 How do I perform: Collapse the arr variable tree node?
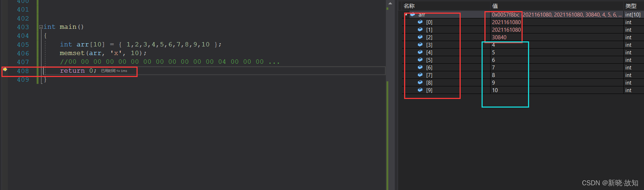click(406, 15)
